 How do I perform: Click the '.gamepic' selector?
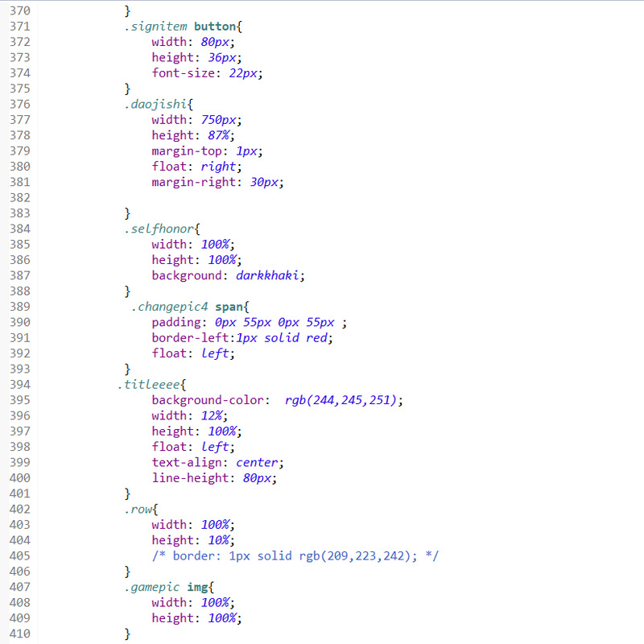click(152, 588)
